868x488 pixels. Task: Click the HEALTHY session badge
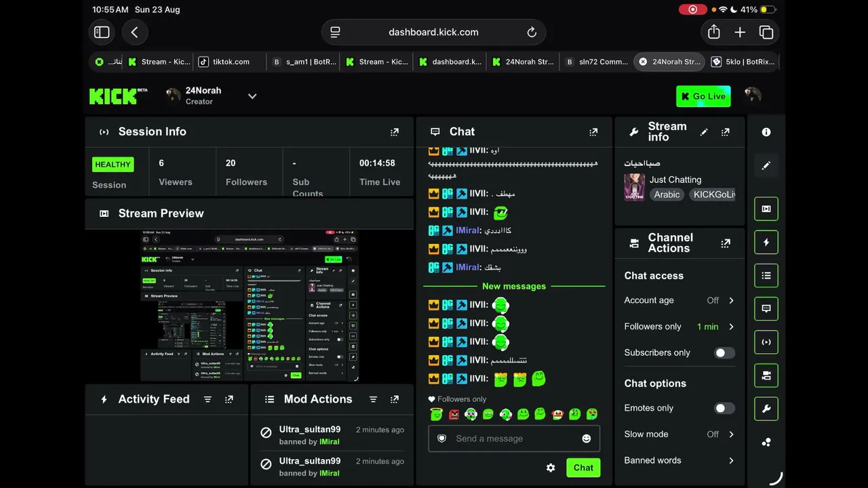[113, 165]
